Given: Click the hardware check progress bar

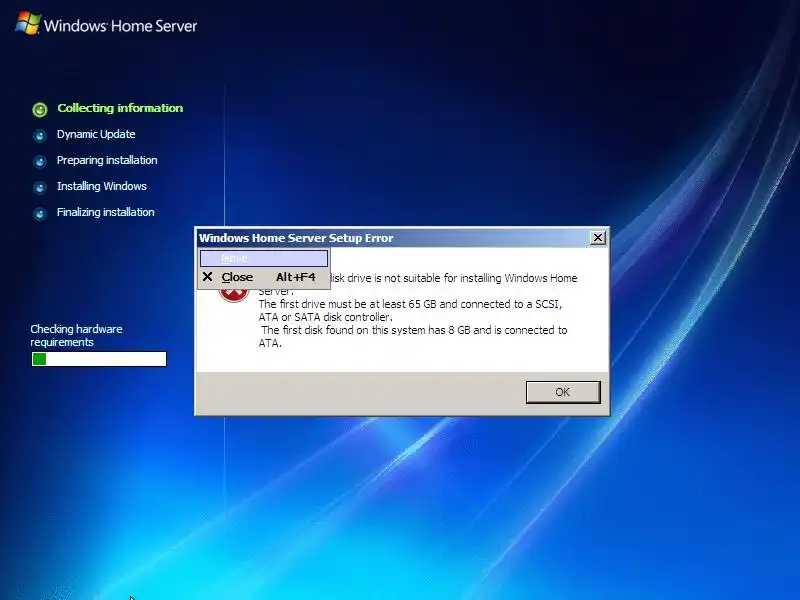Looking at the screenshot, I should [99, 359].
